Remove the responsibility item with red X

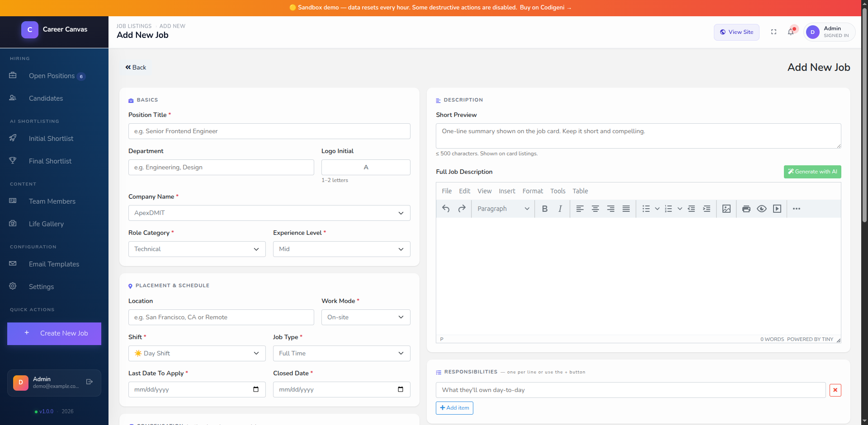pos(835,390)
